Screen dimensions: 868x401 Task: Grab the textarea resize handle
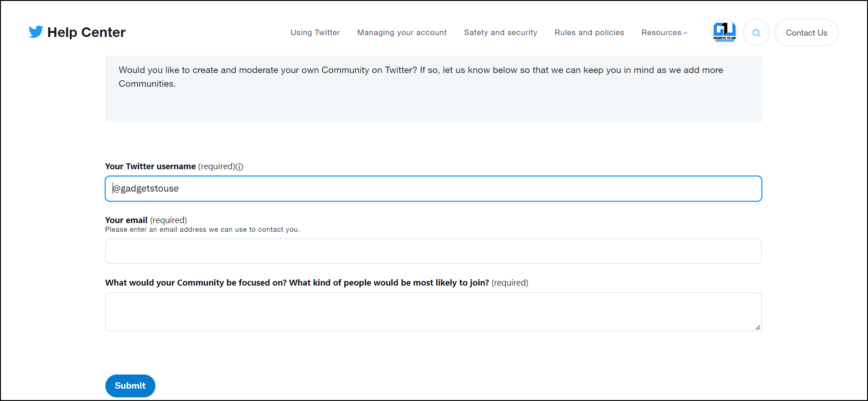pos(758,327)
